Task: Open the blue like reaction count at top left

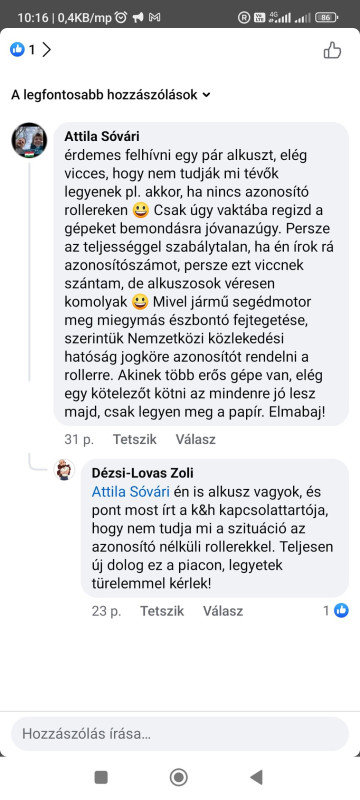Action: coord(22,49)
